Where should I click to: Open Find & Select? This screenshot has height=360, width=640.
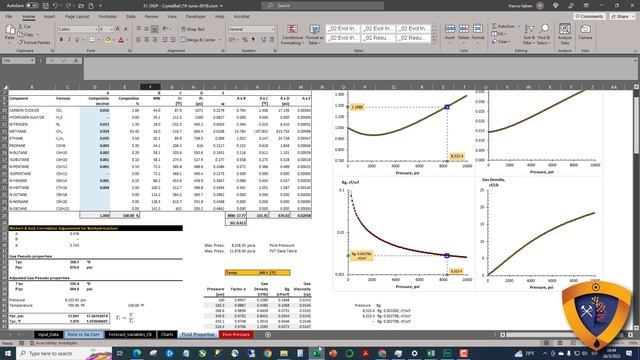coord(544,34)
